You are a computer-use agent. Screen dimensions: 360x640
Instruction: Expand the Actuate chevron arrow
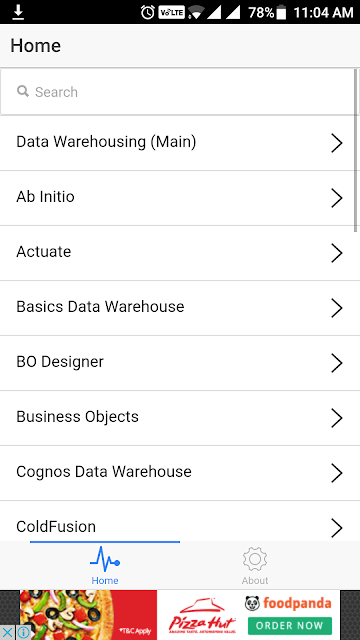[x=336, y=253]
